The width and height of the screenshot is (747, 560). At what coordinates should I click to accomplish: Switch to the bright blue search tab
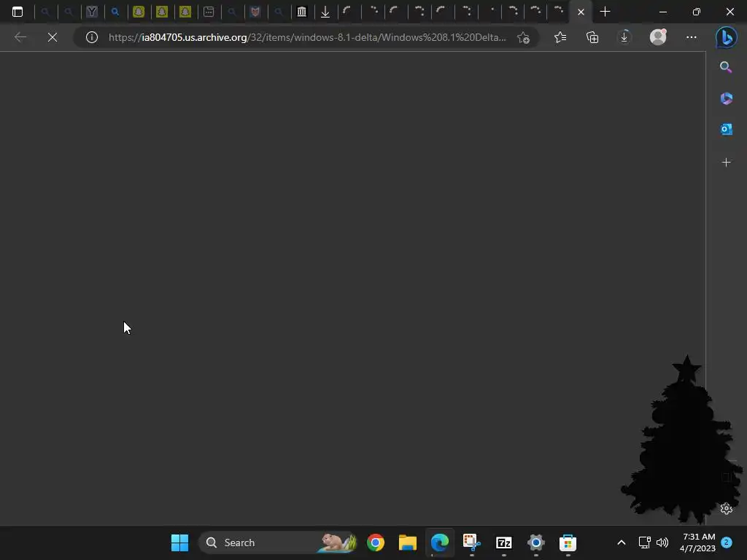(115, 12)
